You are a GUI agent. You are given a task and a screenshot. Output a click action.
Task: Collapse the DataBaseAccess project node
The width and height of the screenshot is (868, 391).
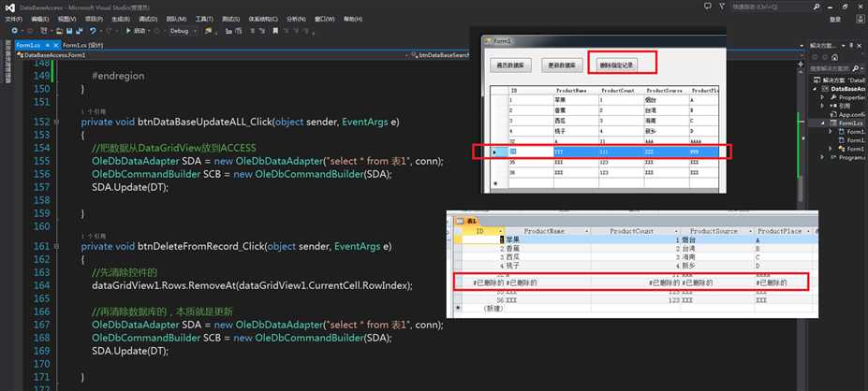pos(815,89)
